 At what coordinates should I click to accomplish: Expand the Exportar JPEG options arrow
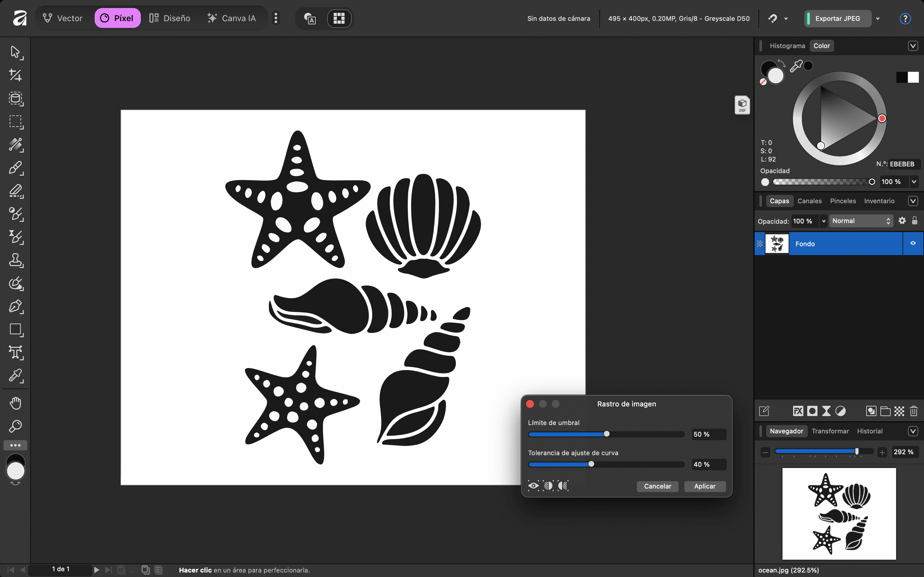(878, 19)
